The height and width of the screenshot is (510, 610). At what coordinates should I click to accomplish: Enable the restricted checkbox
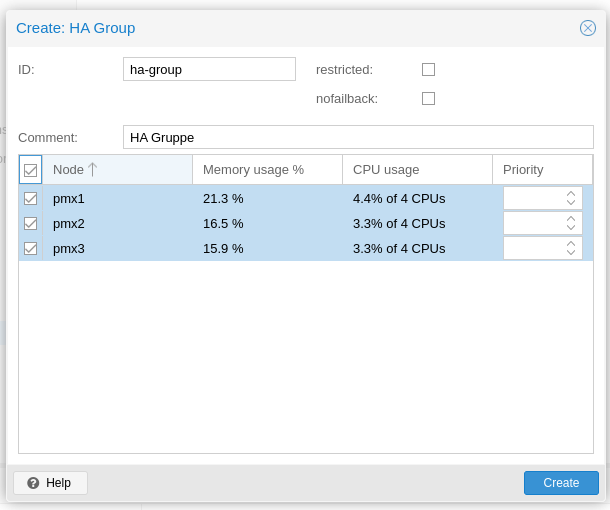point(428,70)
